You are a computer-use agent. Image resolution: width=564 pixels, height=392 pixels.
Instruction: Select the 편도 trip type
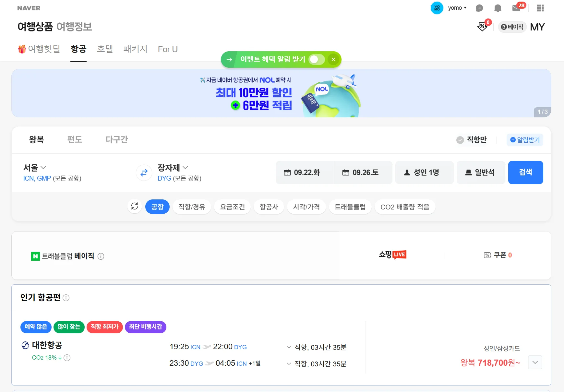tap(75, 140)
